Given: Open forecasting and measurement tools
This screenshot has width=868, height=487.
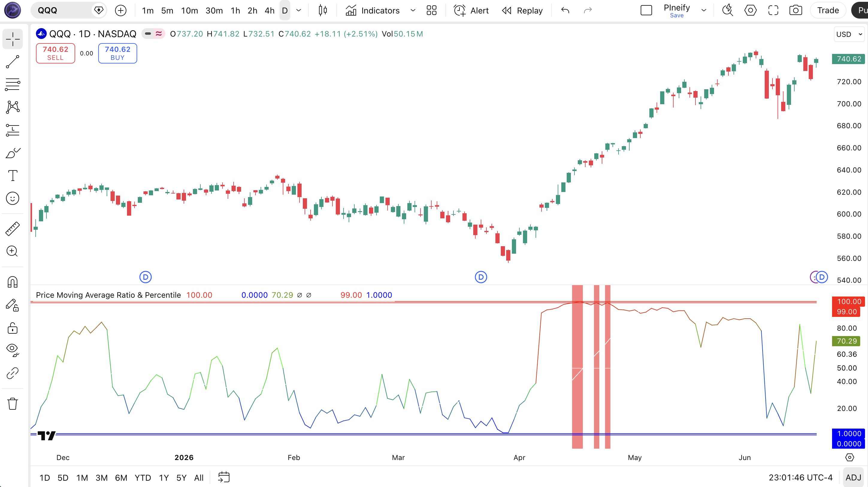Looking at the screenshot, I should click(x=13, y=130).
